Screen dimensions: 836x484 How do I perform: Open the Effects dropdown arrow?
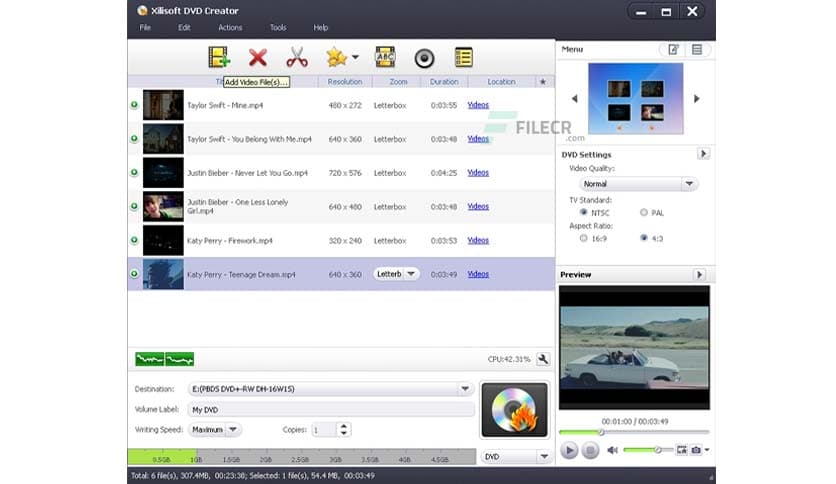355,57
